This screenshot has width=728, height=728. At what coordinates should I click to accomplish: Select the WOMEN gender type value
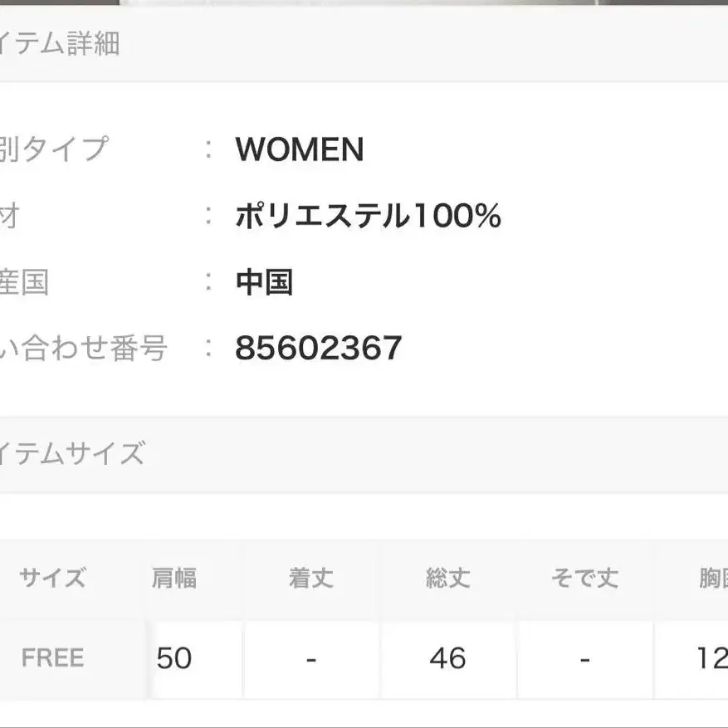(300, 150)
